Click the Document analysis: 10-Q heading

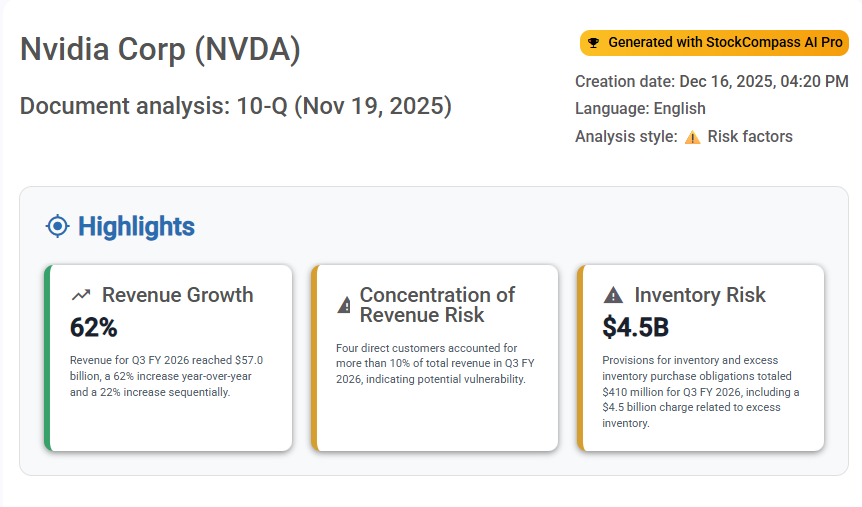(x=236, y=106)
